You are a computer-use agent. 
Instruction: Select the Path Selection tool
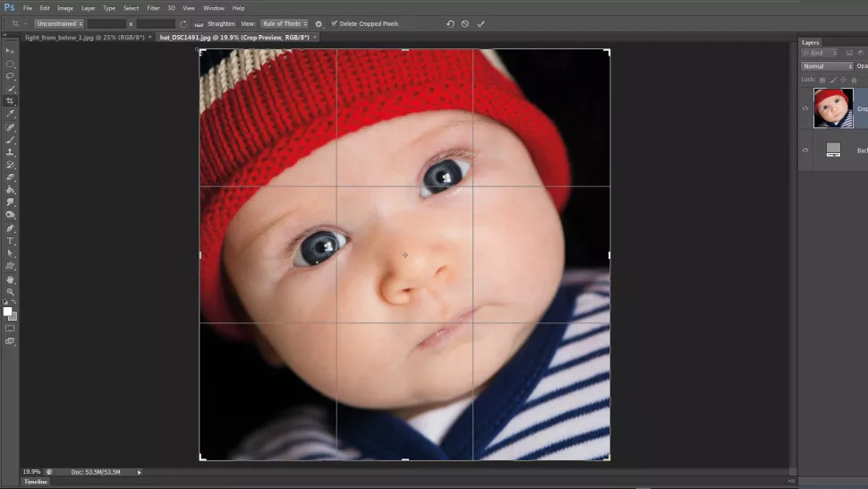(10, 253)
